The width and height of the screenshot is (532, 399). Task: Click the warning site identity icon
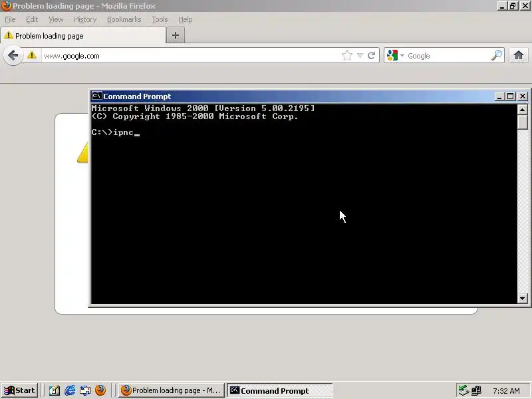pyautogui.click(x=32, y=55)
